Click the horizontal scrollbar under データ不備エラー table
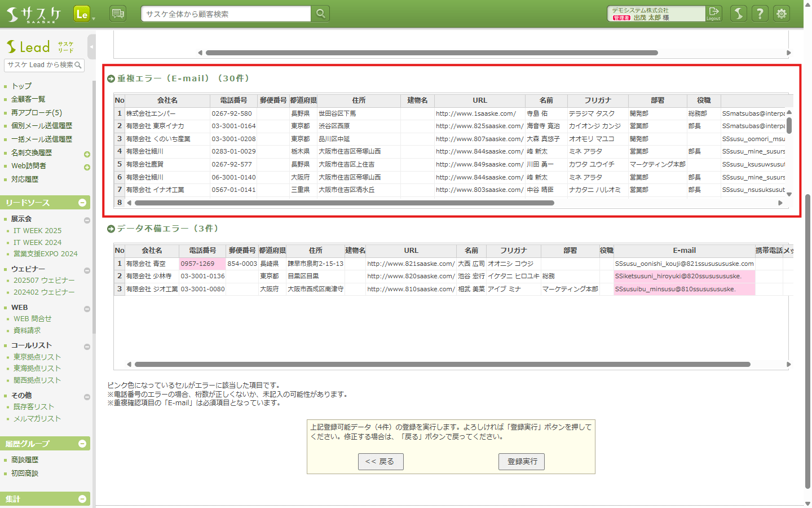 [442, 365]
